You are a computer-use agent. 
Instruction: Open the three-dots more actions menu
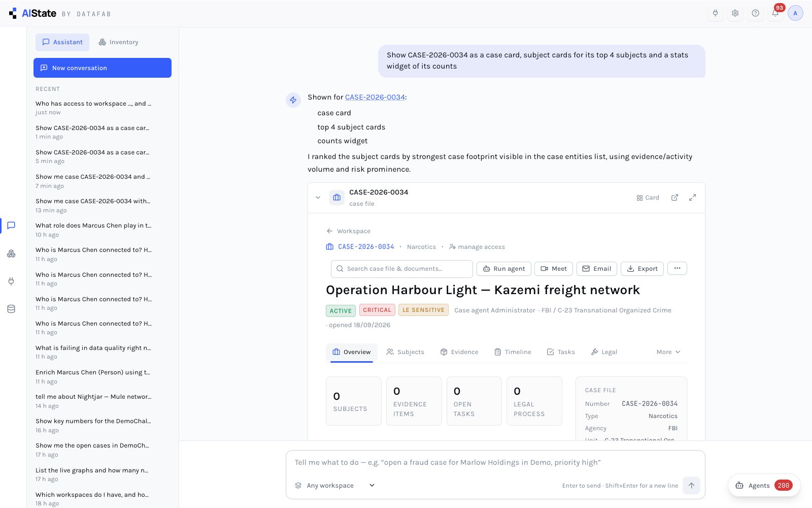677,268
